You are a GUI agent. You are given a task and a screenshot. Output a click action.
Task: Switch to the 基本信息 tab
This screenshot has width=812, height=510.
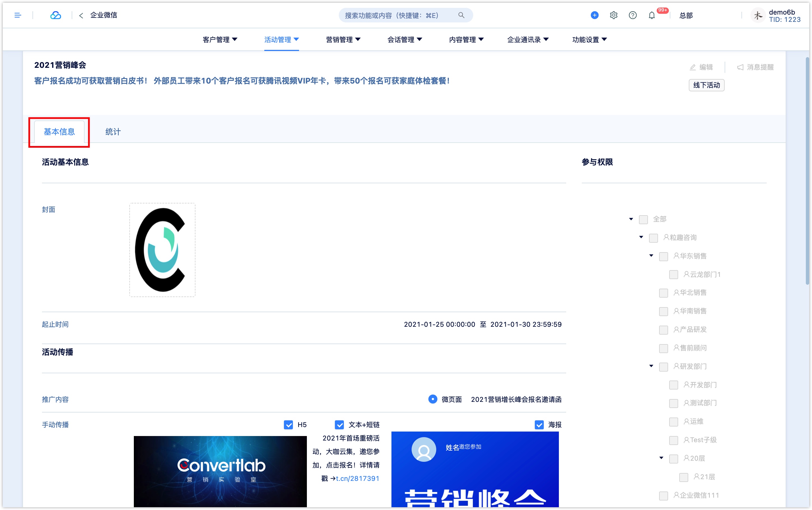(59, 132)
